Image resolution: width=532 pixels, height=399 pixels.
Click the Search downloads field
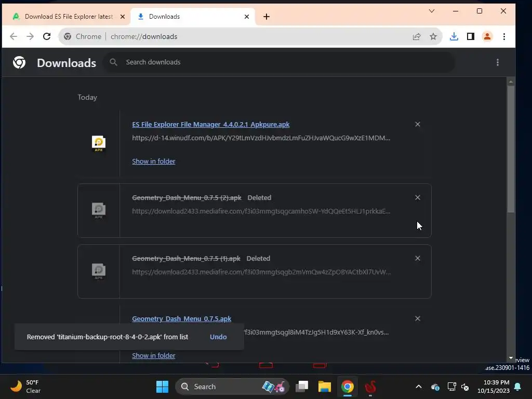pos(279,62)
